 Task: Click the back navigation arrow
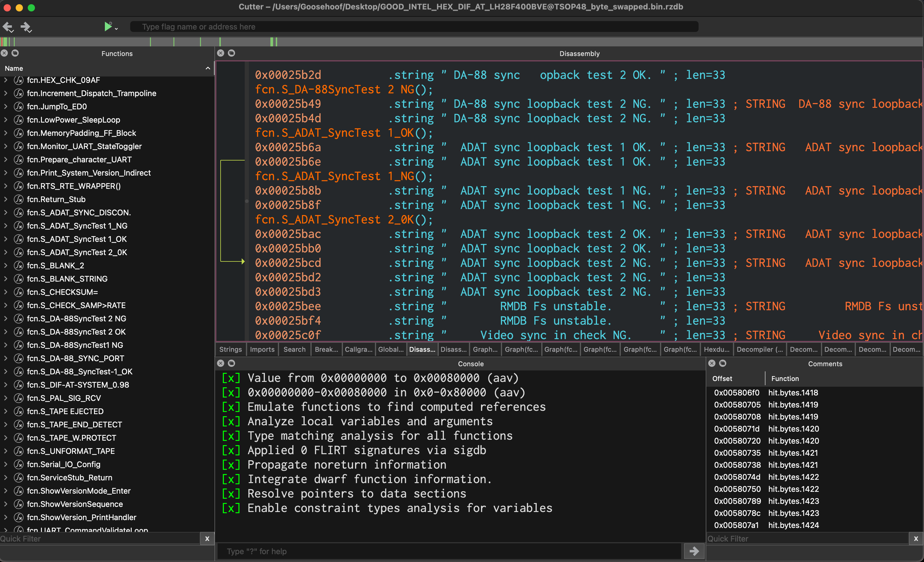pyautogui.click(x=8, y=27)
